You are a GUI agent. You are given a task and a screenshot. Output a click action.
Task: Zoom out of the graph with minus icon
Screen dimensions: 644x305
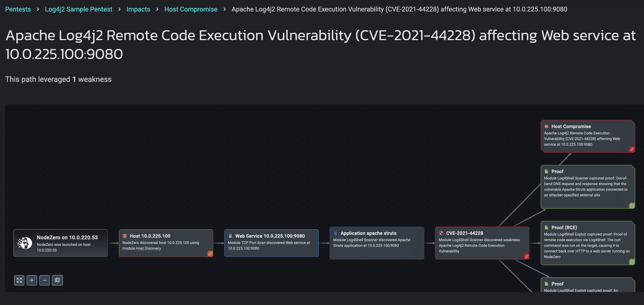point(45,280)
